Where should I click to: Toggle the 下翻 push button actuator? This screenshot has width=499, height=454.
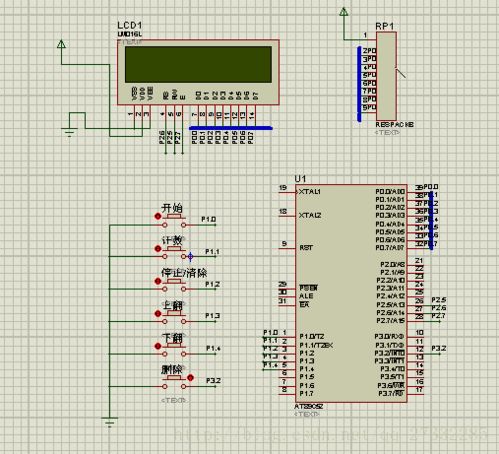point(158,346)
